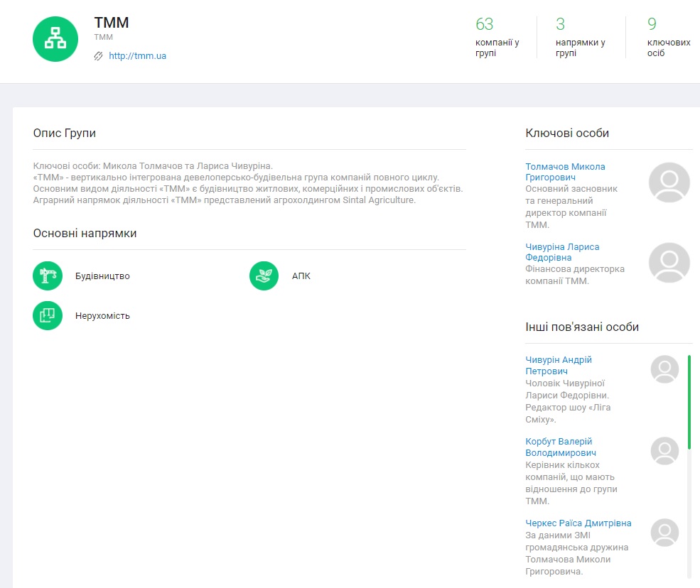This screenshot has width=700, height=588.
Task: Open Чивурін Андрій Петрович profile link
Action: click(x=558, y=366)
